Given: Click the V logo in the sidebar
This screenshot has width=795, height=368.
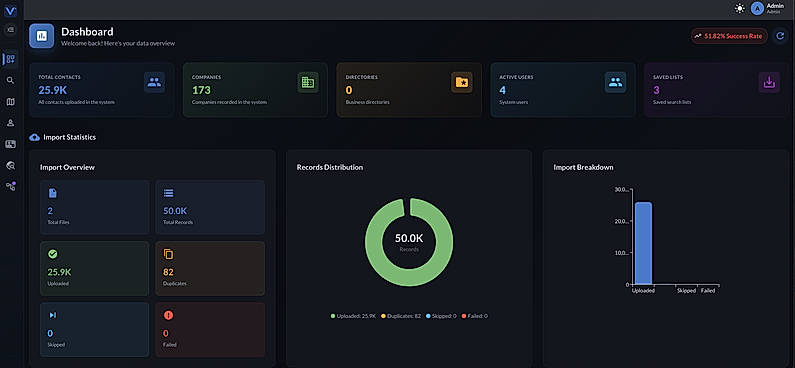Looking at the screenshot, I should [x=10, y=10].
